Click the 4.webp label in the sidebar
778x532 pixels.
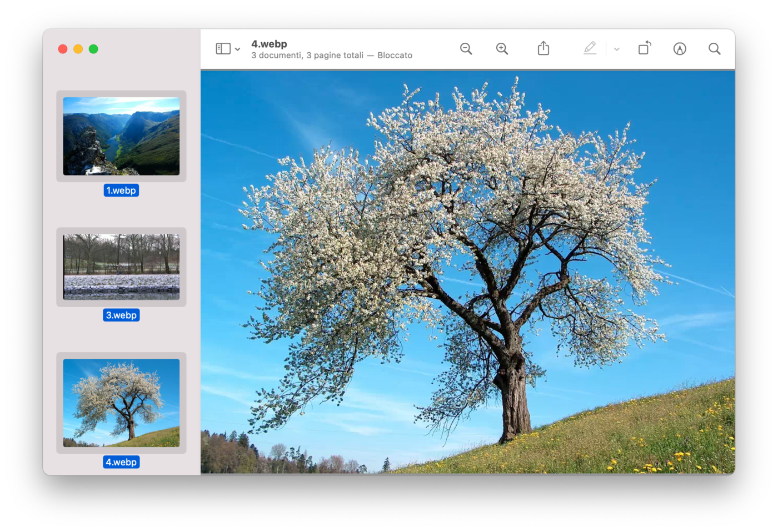click(x=121, y=462)
